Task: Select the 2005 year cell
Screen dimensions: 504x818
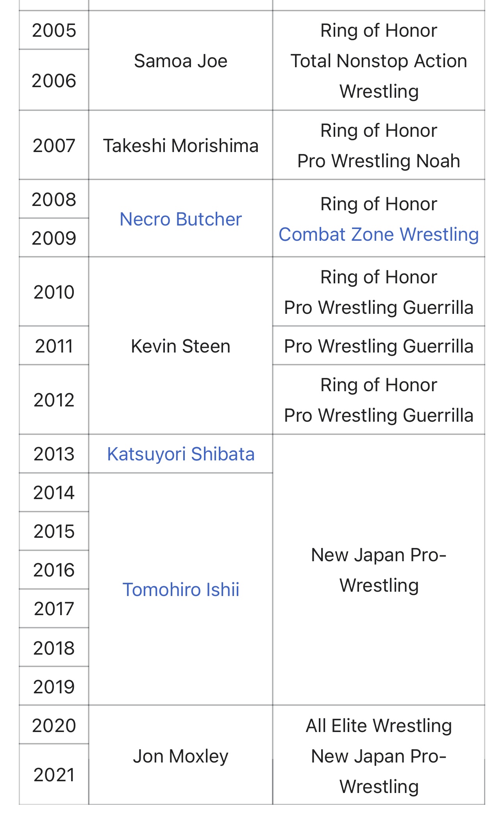Action: pos(54,30)
